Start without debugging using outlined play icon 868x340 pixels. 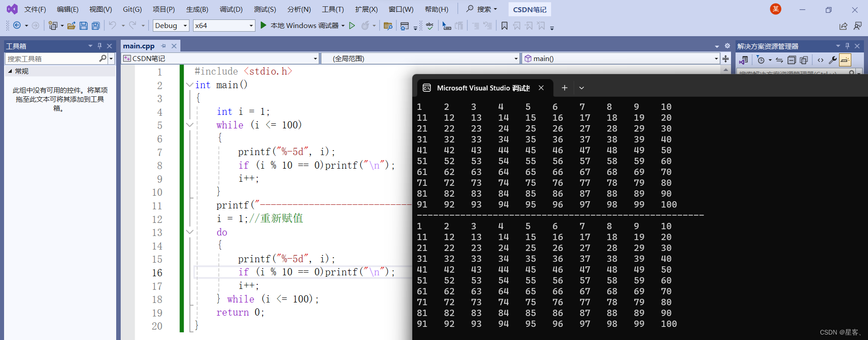tap(352, 25)
